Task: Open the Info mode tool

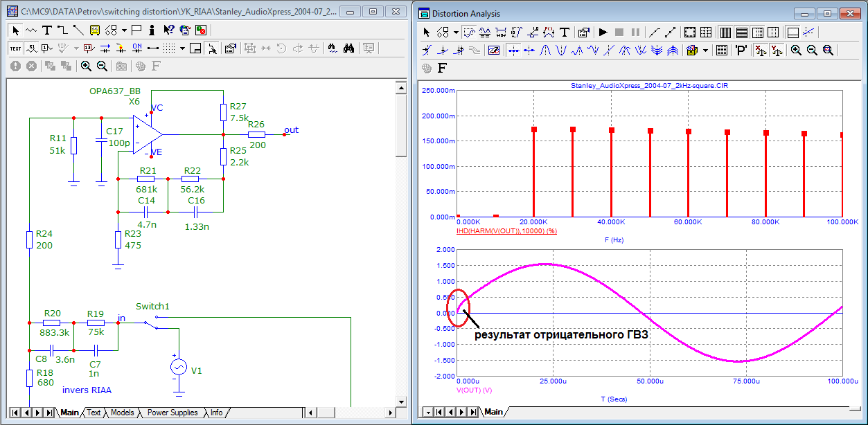Action: point(152,30)
